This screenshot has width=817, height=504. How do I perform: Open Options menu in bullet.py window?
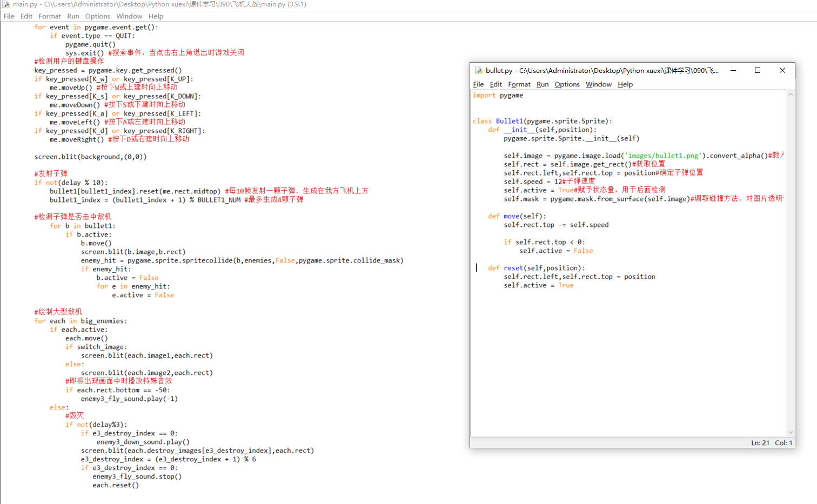[567, 84]
